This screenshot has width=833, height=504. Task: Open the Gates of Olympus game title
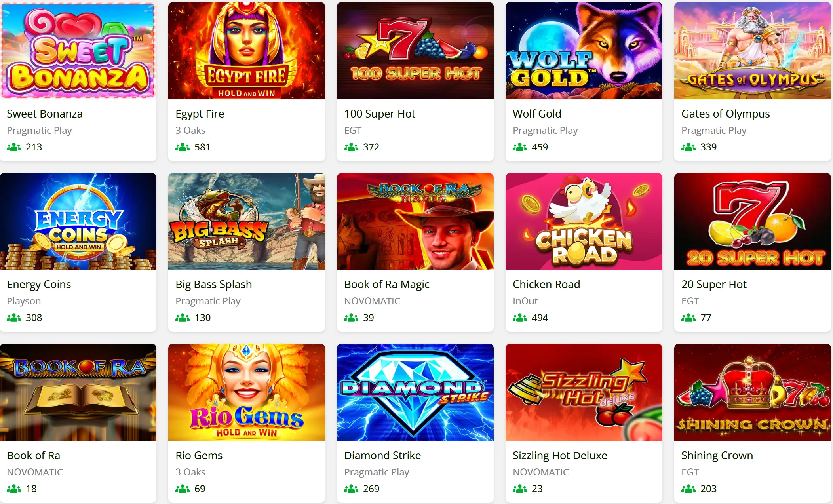(725, 114)
